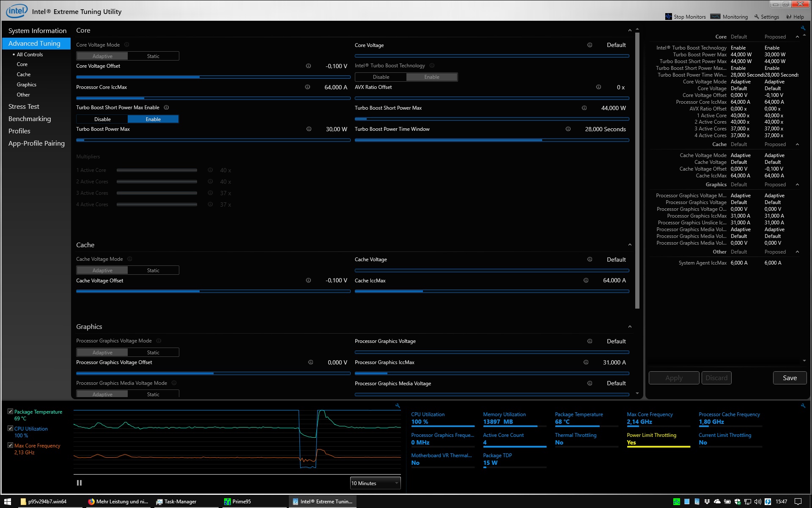The height and width of the screenshot is (508, 812).
Task: Disable Turbo Boost Short Power Max
Action: tap(102, 119)
